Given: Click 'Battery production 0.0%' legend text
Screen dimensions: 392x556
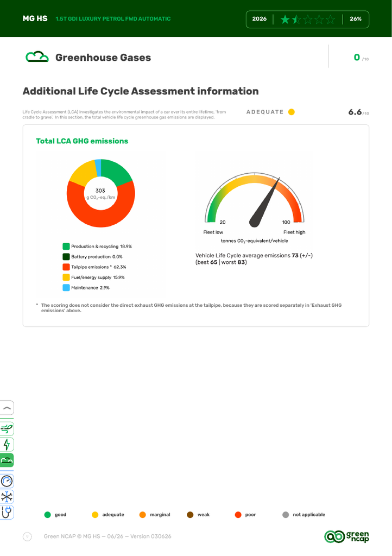Looking at the screenshot, I should click(x=97, y=257).
